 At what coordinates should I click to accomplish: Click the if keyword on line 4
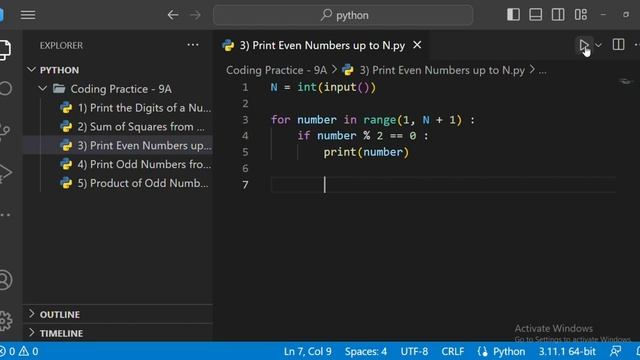[303, 136]
